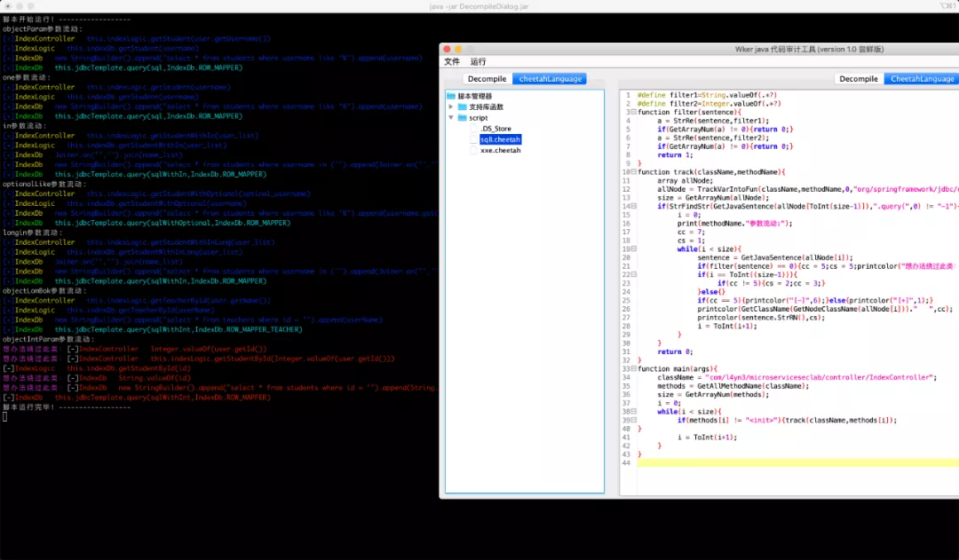Screen dimensions: 959x560
Task: Click the 支持库函数 folder icon
Action: pos(463,107)
